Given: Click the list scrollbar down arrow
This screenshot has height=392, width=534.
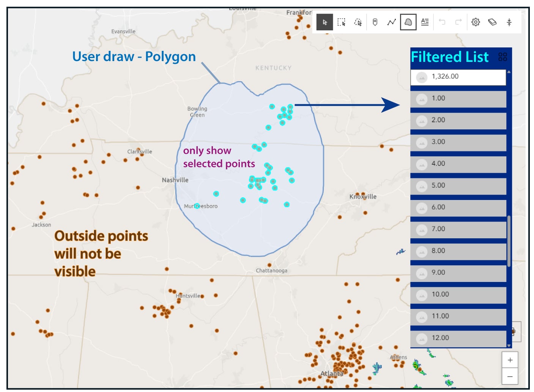Looking at the screenshot, I should tap(509, 346).
